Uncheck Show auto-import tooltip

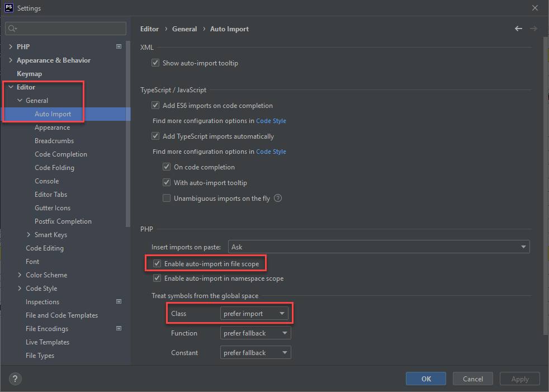click(155, 63)
